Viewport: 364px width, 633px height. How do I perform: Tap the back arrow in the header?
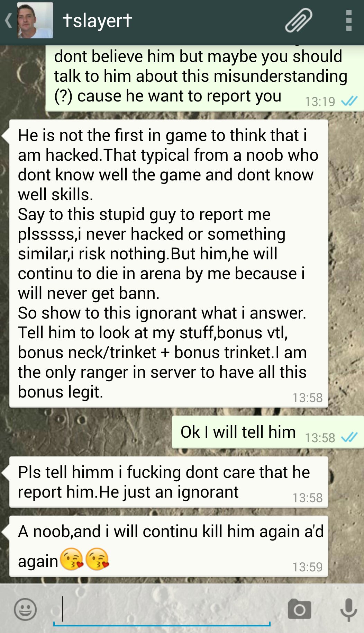[x=9, y=20]
